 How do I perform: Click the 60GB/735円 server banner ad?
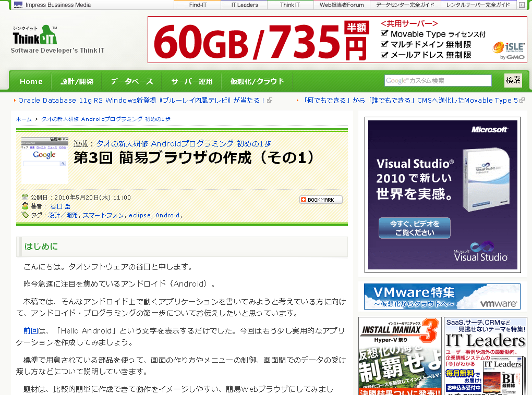(337, 40)
